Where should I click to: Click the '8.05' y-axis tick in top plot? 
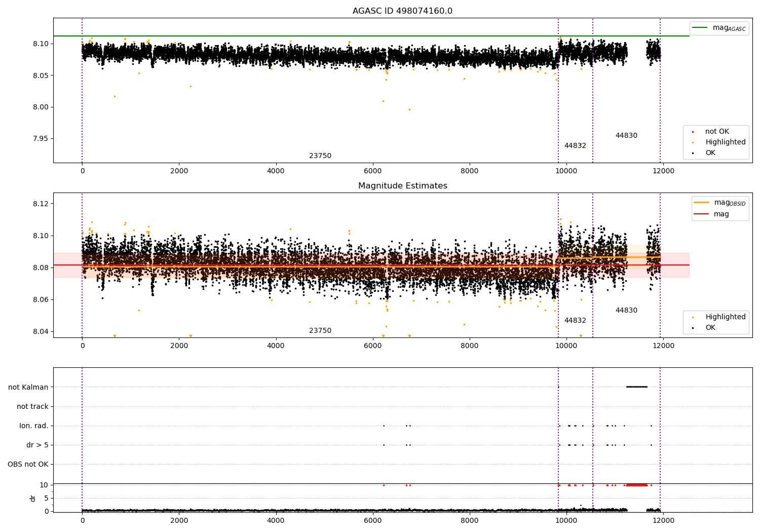pos(41,76)
